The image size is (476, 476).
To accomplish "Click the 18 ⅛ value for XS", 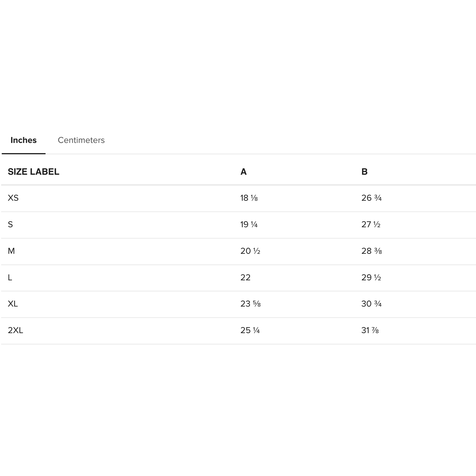I will [x=249, y=198].
